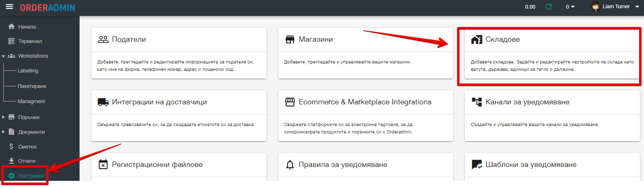Click the Ecommerce integrations description text
Viewport: 644px width, 187px height.
pyautogui.click(x=349, y=128)
